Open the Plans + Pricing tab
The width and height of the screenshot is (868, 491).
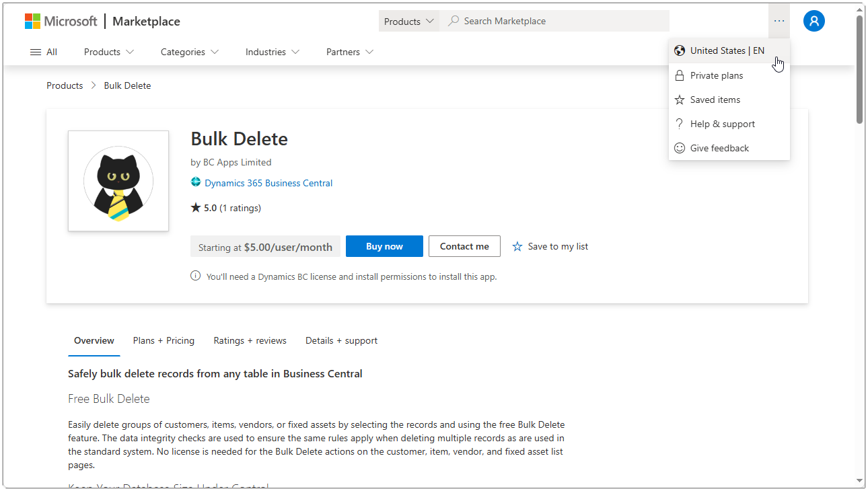coord(164,340)
